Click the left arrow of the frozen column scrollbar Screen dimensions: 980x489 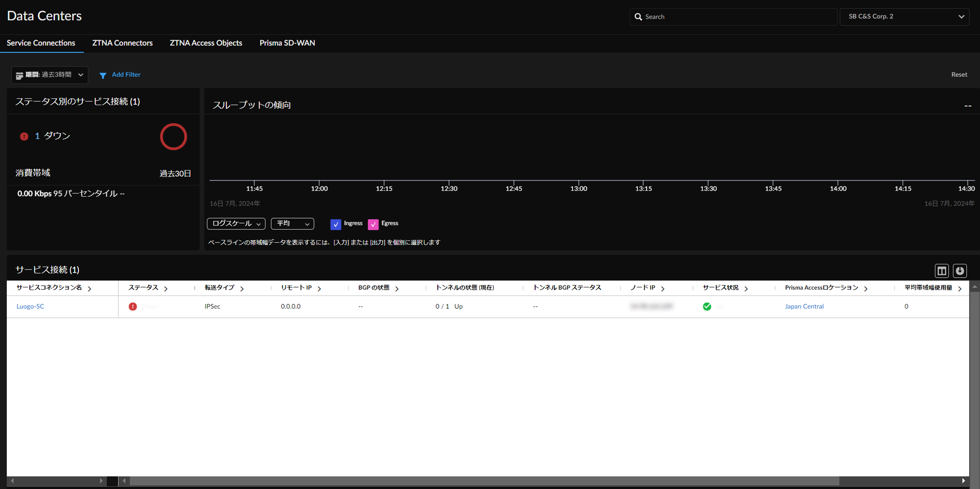(12, 481)
